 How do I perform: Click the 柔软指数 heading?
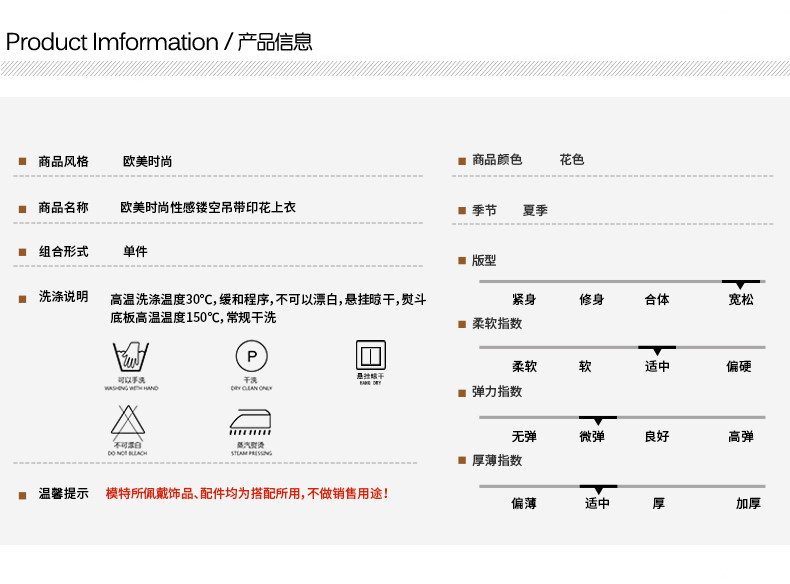[497, 323]
